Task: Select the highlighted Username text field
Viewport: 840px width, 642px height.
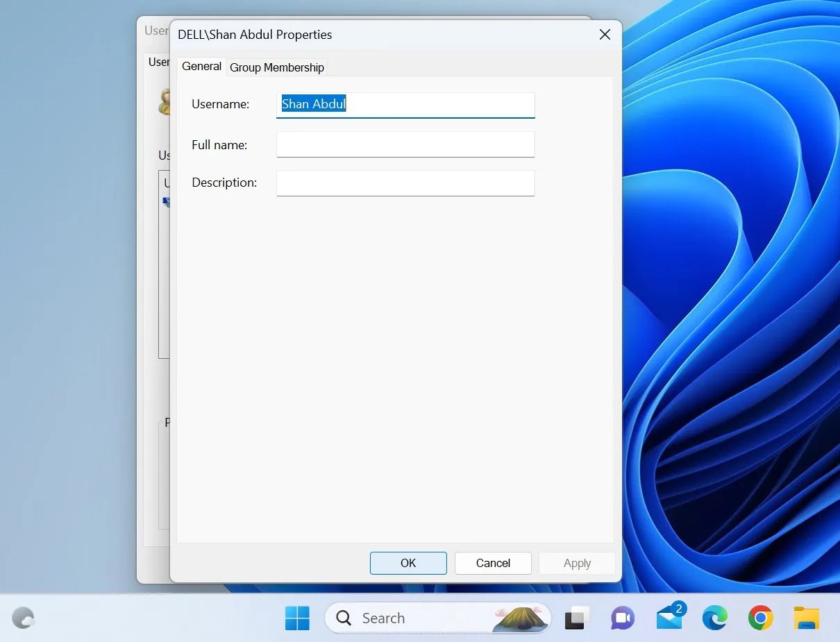Action: point(405,104)
